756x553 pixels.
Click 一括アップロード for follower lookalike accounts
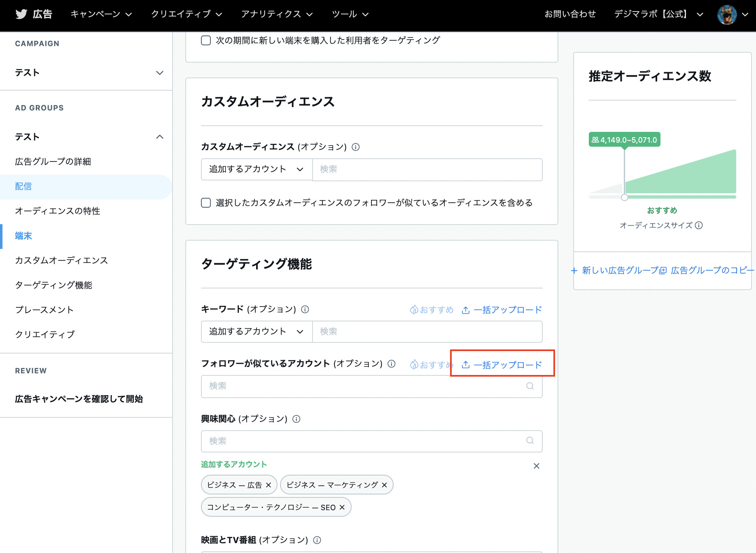click(x=502, y=365)
